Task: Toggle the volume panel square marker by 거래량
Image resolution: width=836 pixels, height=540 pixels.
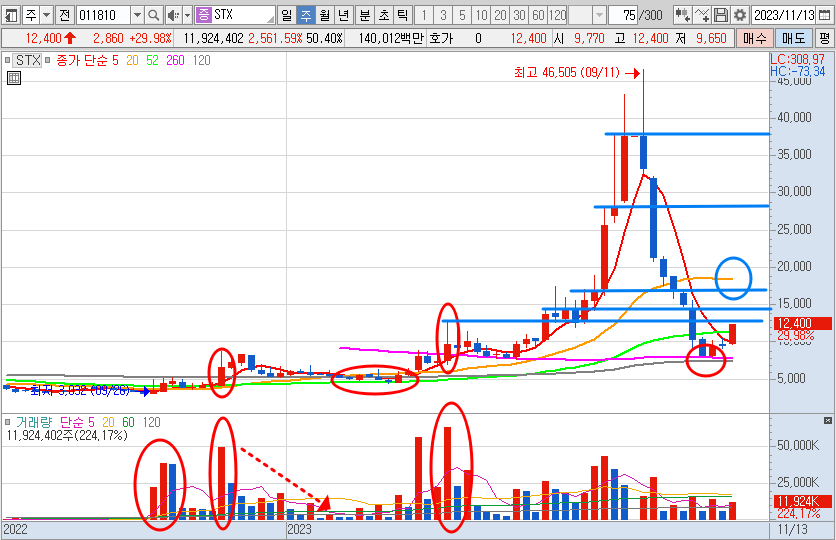Action: pyautogui.click(x=7, y=422)
